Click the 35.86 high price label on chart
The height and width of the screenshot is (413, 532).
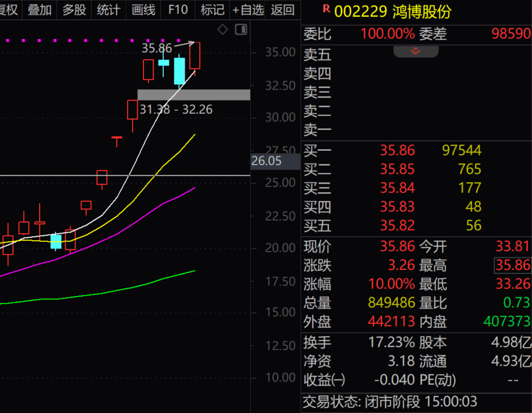pyautogui.click(x=157, y=48)
